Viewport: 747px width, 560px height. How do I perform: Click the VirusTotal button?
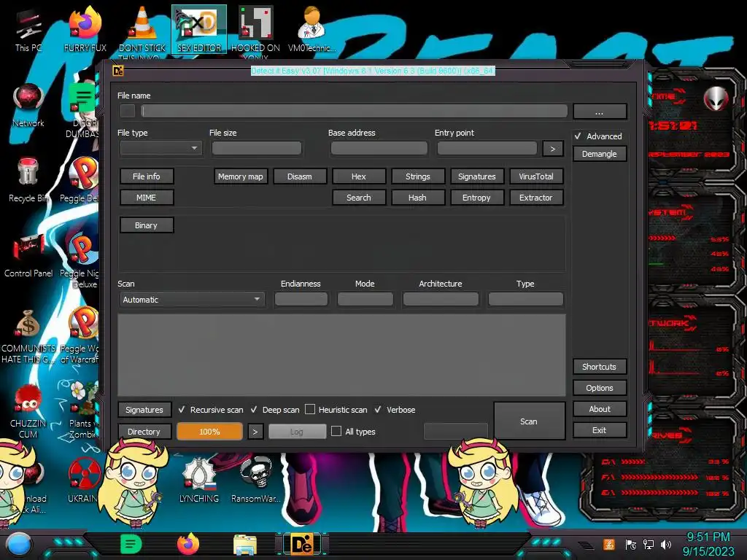coord(536,176)
